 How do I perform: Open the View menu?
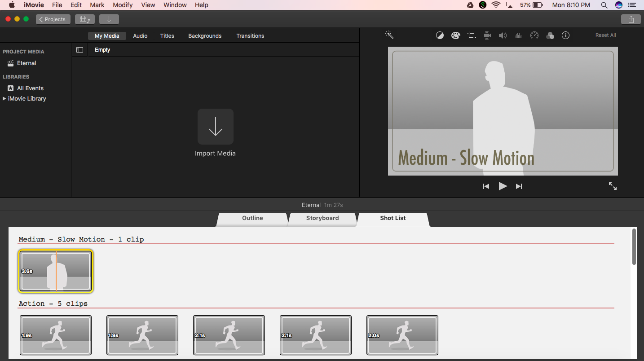pos(148,5)
